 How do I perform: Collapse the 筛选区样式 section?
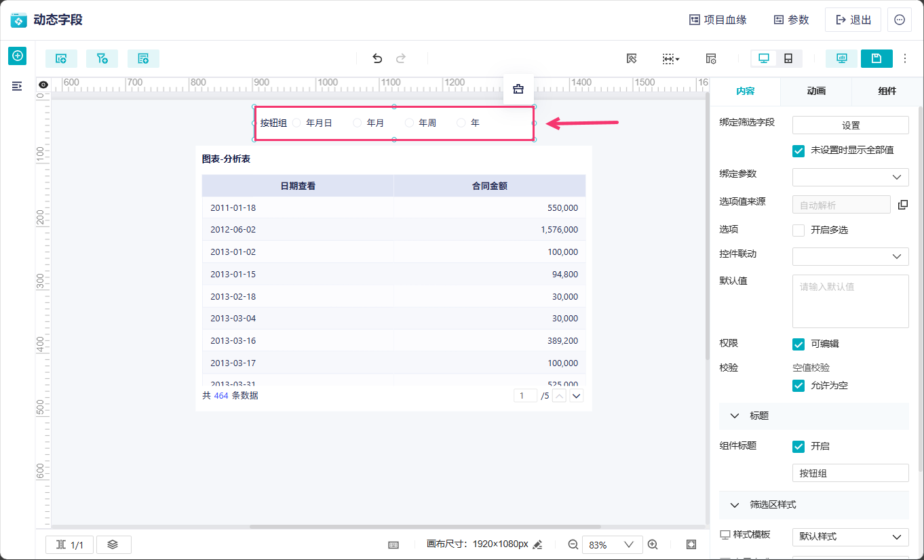(814, 505)
